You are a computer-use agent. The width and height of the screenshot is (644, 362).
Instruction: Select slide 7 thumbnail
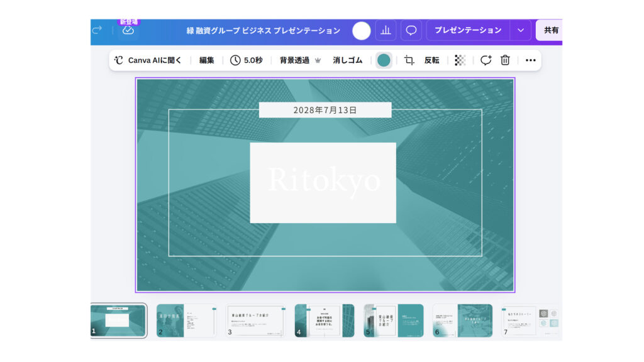(x=531, y=321)
